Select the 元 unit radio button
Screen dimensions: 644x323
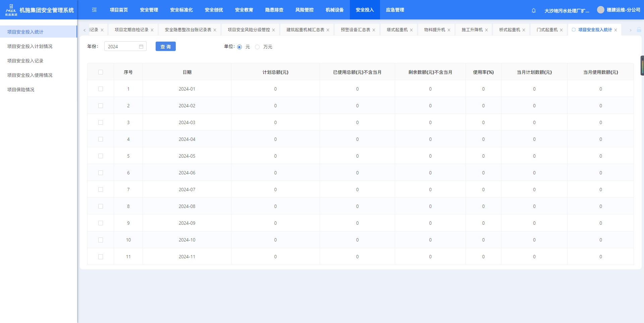(239, 47)
